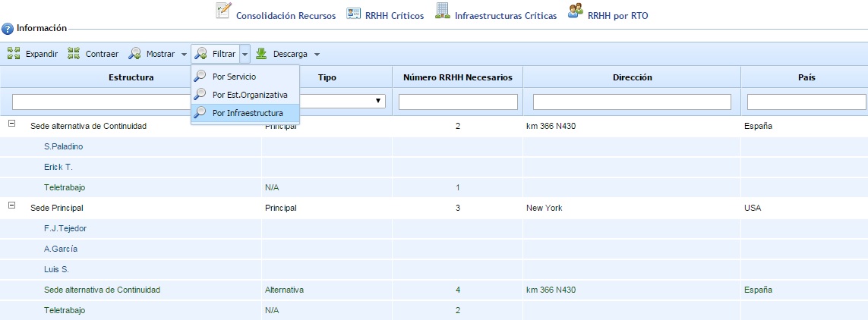Click the Consolidación Recursos icon

point(223,11)
